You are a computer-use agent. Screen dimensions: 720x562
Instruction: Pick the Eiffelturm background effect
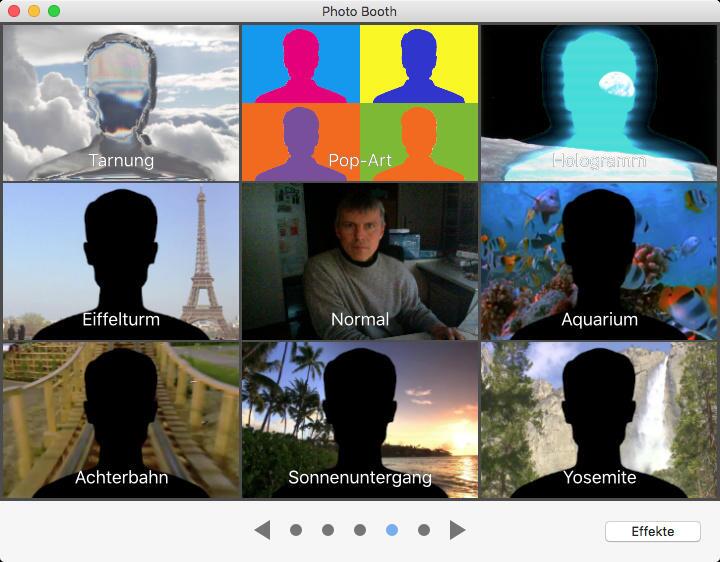coord(121,261)
